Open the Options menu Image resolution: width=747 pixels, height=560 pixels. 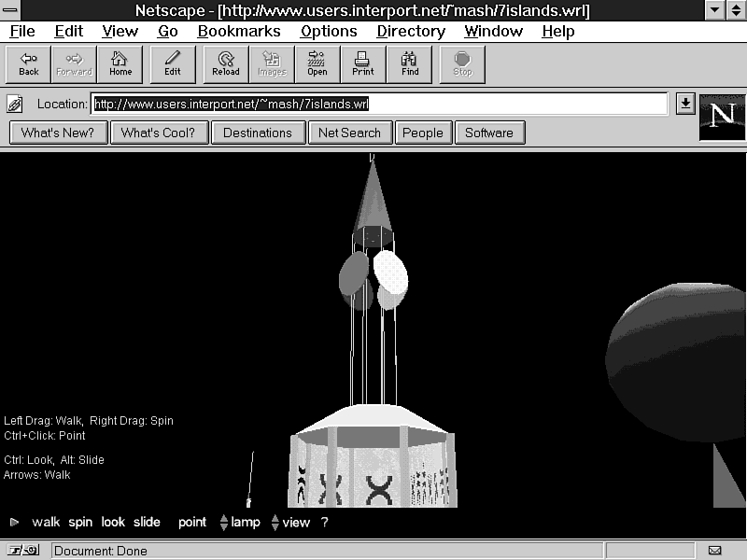(x=329, y=31)
